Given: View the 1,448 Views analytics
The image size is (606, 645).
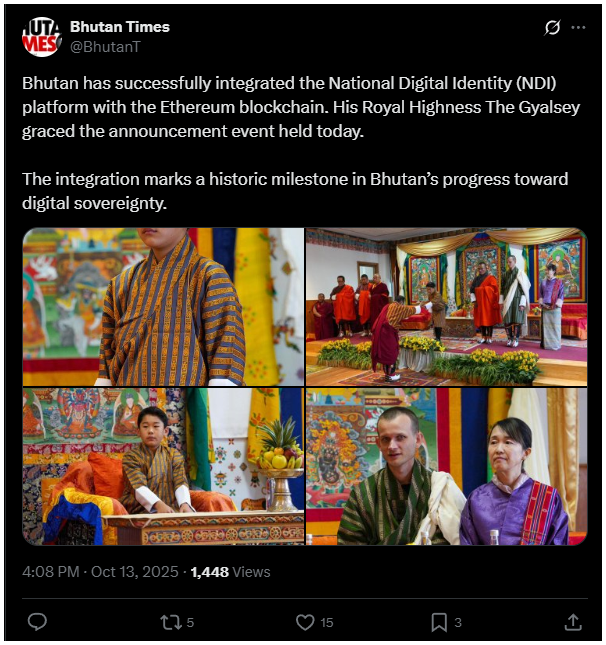Looking at the screenshot, I should (230, 572).
